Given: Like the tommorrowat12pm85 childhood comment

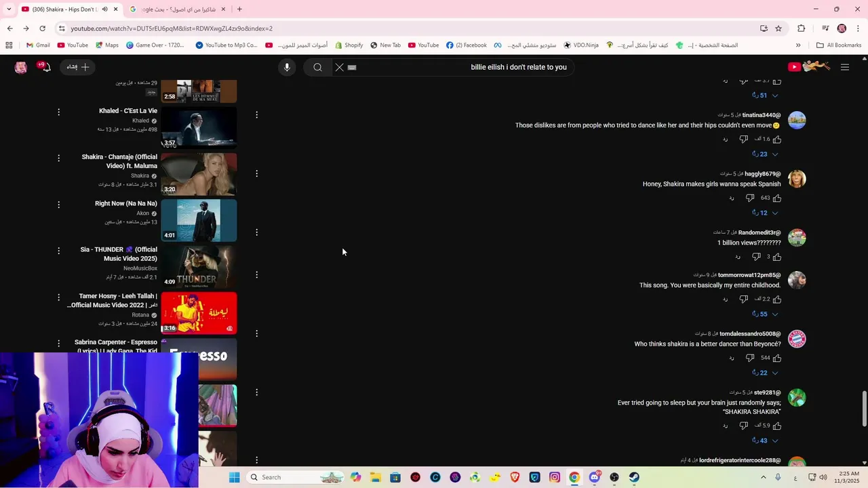Looking at the screenshot, I should point(777,300).
